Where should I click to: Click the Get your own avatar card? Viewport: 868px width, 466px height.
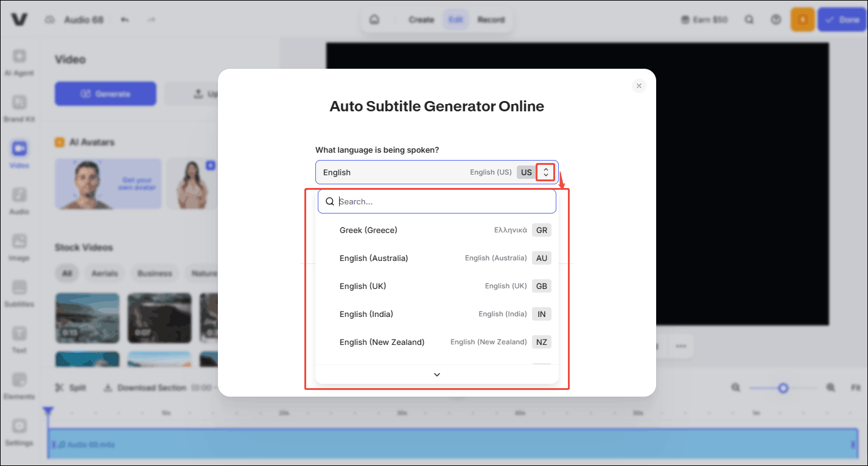point(108,184)
